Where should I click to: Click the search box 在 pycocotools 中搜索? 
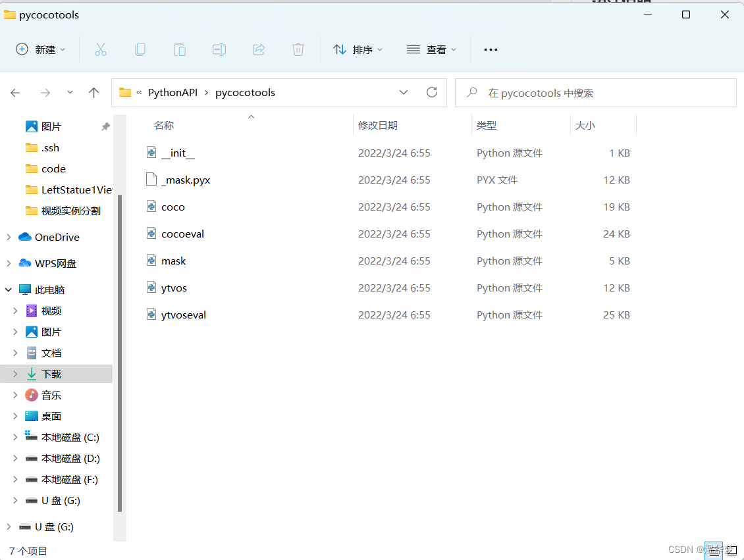(x=593, y=92)
